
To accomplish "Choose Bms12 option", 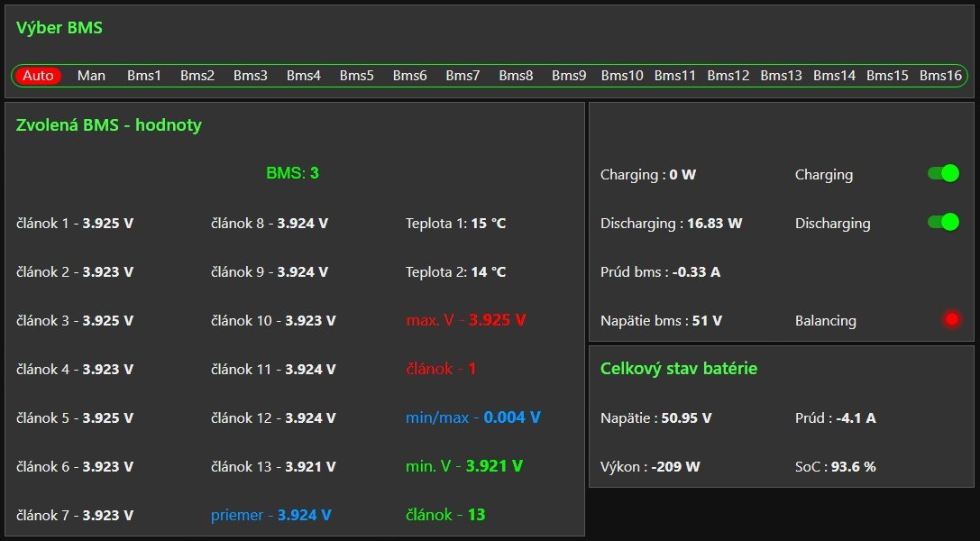I will tap(728, 76).
